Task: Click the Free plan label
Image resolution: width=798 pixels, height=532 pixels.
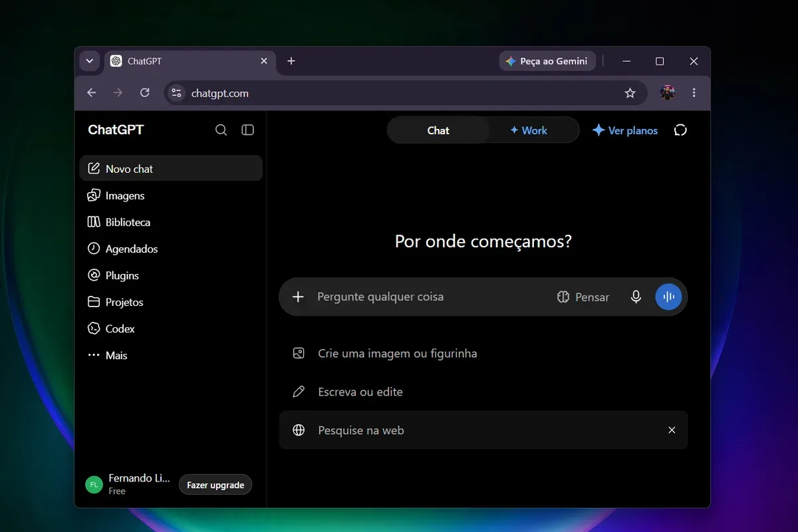Action: coord(117,491)
